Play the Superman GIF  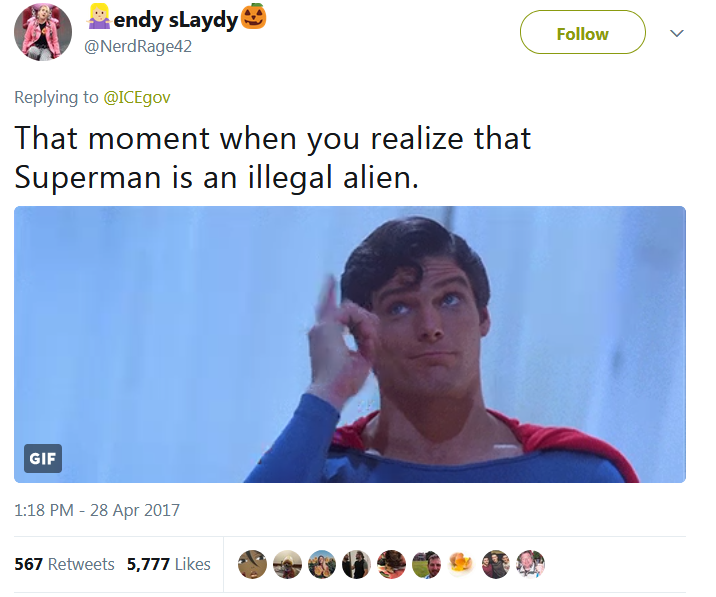[x=350, y=344]
